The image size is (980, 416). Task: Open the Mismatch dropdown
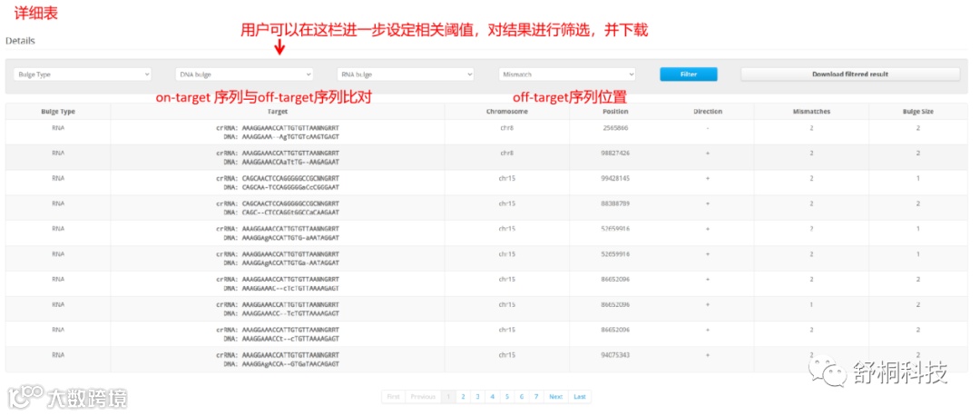567,74
